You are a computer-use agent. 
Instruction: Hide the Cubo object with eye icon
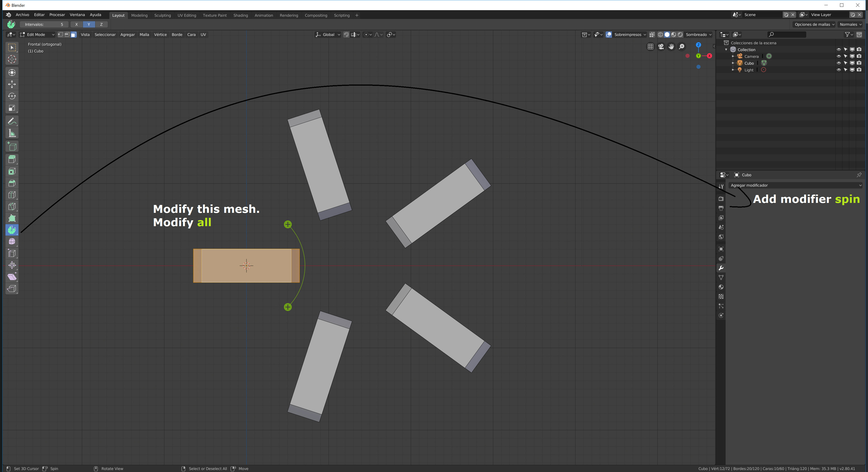[839, 63]
